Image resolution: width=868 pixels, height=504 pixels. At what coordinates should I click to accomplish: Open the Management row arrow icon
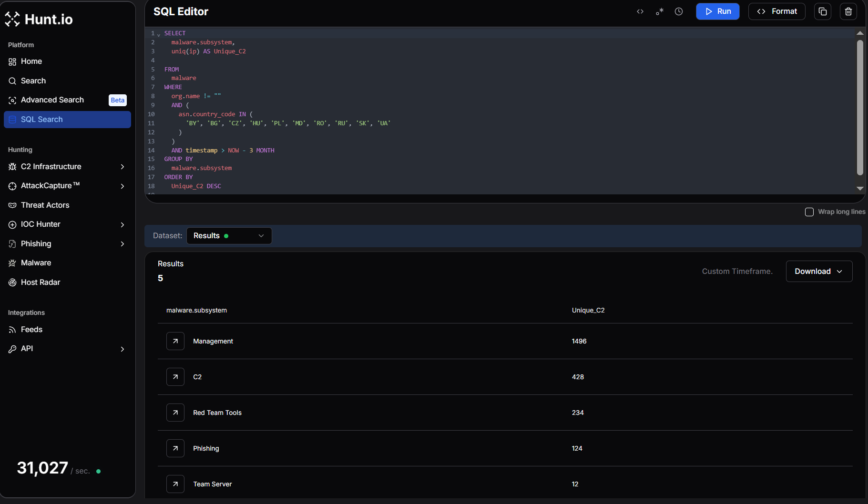tap(175, 341)
